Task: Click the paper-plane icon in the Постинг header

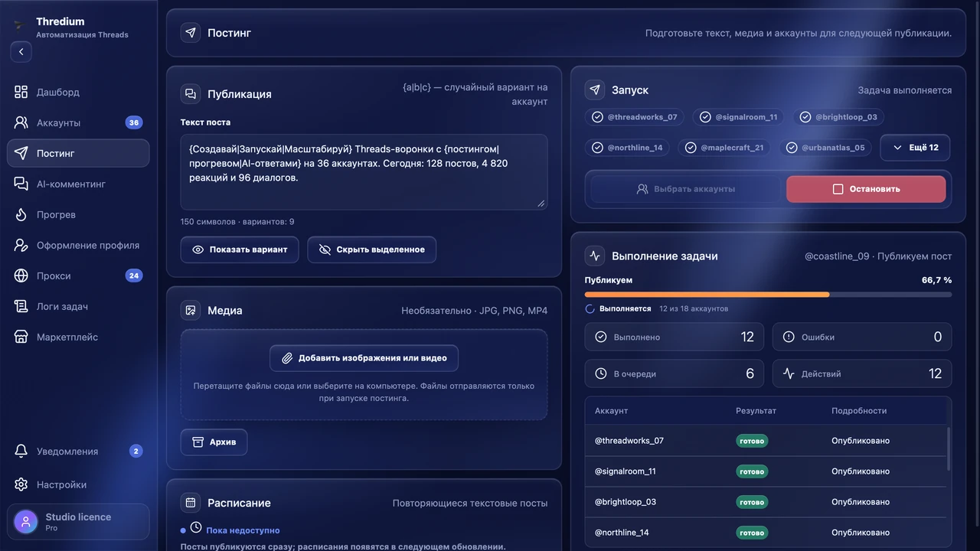Action: (x=191, y=33)
